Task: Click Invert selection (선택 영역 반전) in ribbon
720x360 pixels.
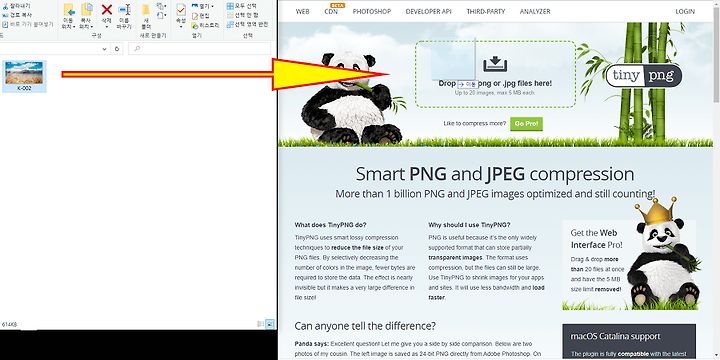Action: 248,24
